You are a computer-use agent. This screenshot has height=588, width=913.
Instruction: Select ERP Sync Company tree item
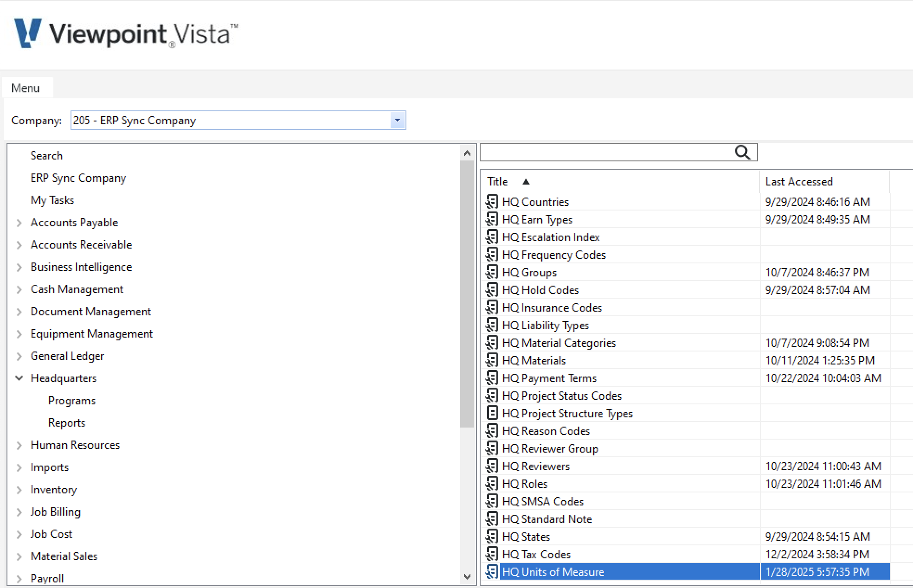(78, 178)
